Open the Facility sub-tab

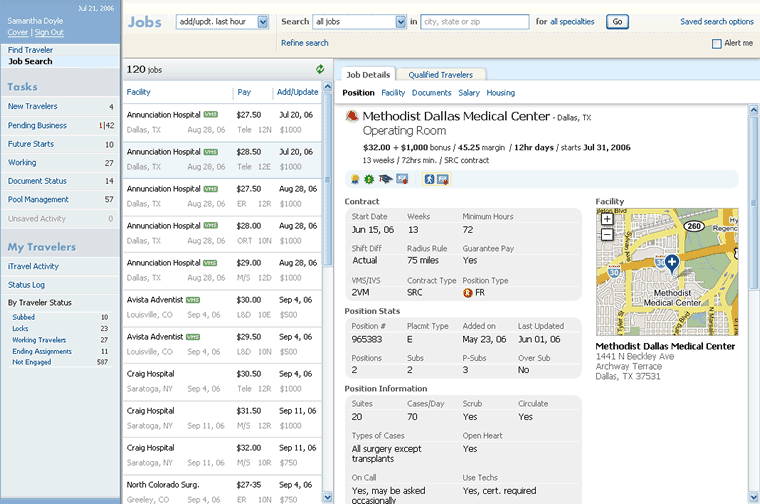(393, 93)
